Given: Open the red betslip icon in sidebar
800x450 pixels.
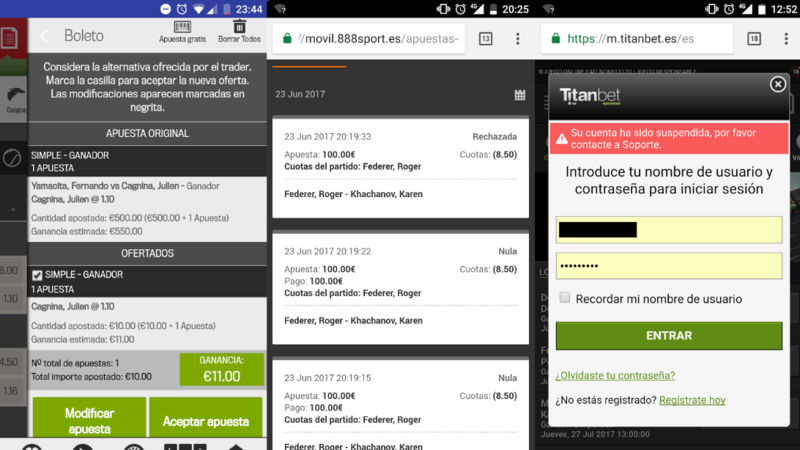Looking at the screenshot, I should (x=10, y=38).
